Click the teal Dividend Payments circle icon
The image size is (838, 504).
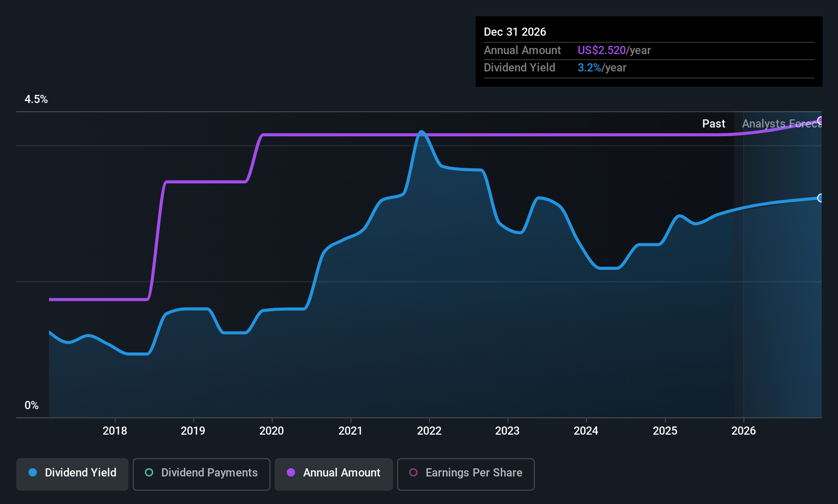point(149,473)
